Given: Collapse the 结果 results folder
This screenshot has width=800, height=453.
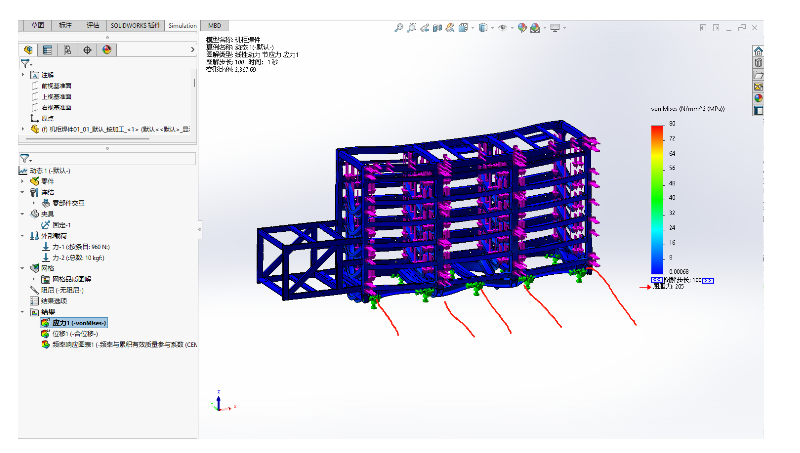Looking at the screenshot, I should pos(23,312).
